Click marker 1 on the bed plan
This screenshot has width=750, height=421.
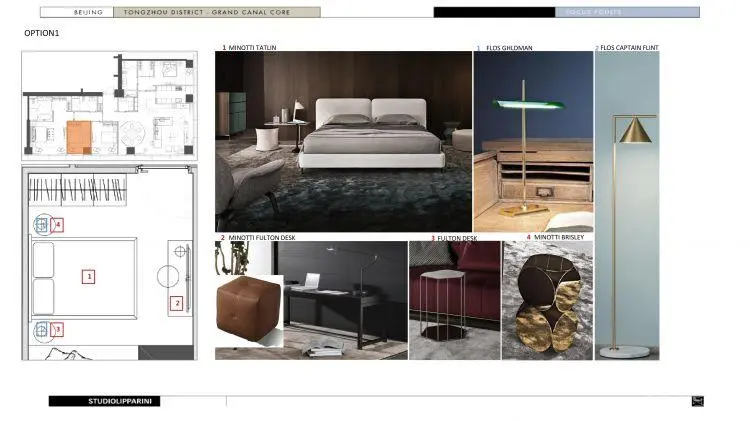click(88, 276)
